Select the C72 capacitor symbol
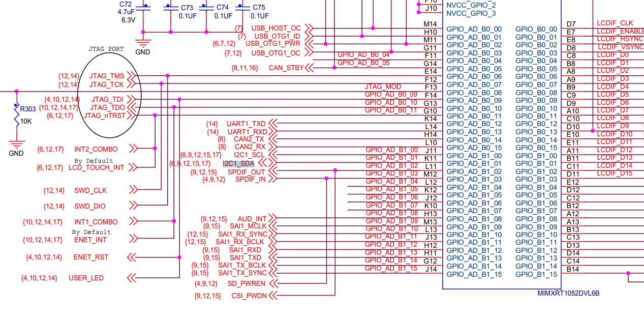The width and height of the screenshot is (644, 319). point(144,8)
